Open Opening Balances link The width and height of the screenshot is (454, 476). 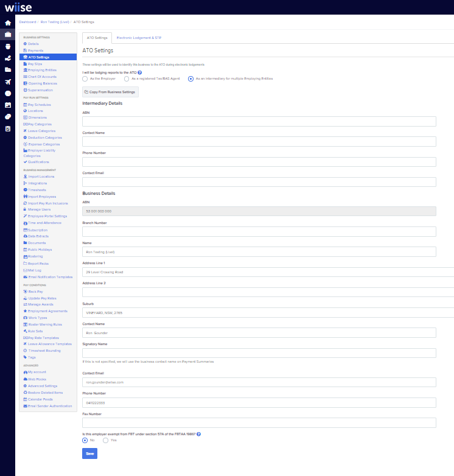pyautogui.click(x=43, y=83)
